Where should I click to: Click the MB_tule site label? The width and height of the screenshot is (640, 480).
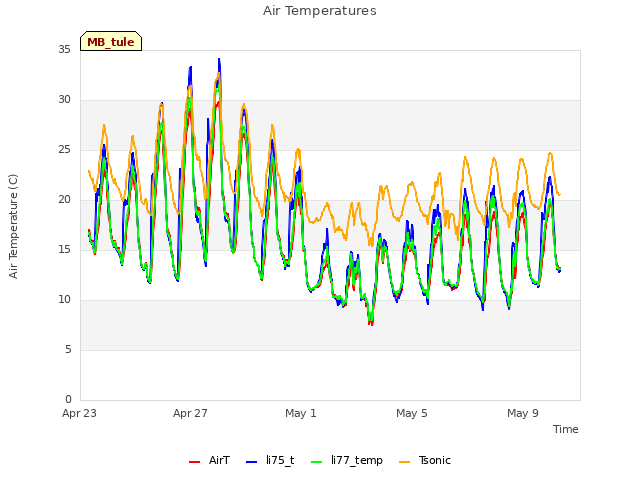(x=111, y=41)
